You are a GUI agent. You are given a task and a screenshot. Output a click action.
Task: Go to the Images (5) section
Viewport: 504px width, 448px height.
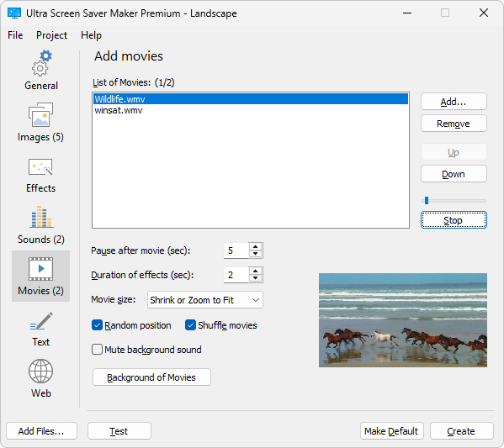(41, 122)
